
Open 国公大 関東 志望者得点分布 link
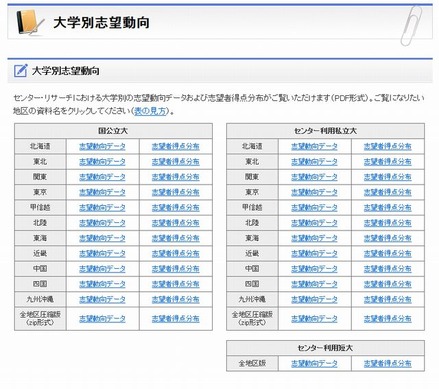[175, 177]
